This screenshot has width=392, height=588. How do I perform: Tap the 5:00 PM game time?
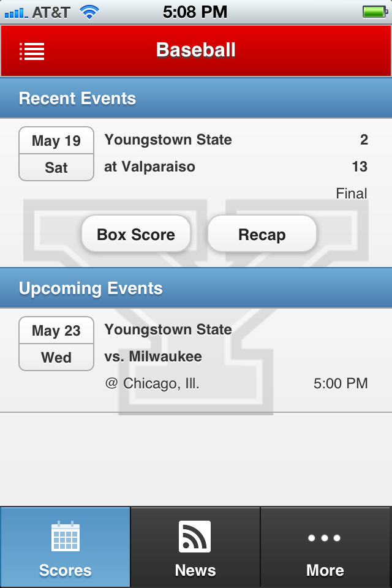(x=341, y=383)
